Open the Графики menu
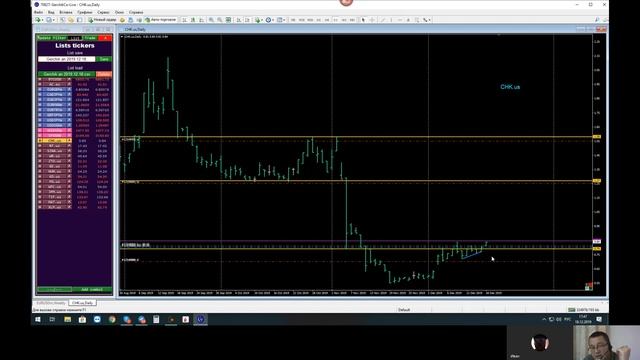640x360 pixels. pyautogui.click(x=85, y=12)
